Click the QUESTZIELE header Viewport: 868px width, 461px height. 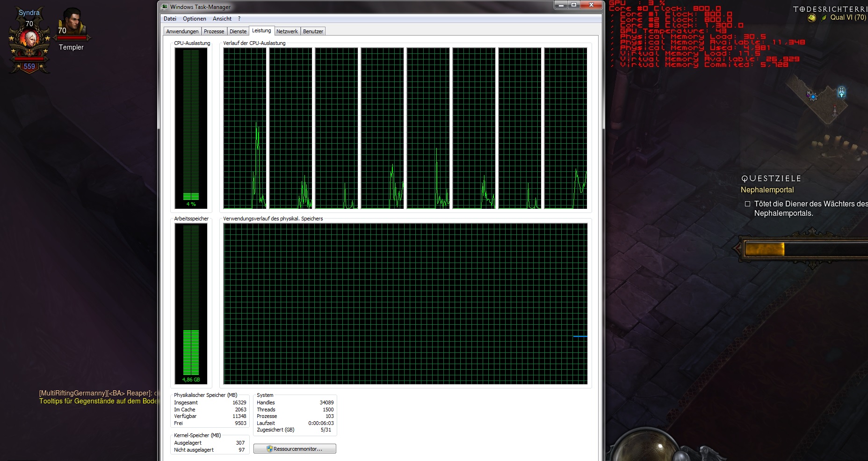pyautogui.click(x=771, y=178)
